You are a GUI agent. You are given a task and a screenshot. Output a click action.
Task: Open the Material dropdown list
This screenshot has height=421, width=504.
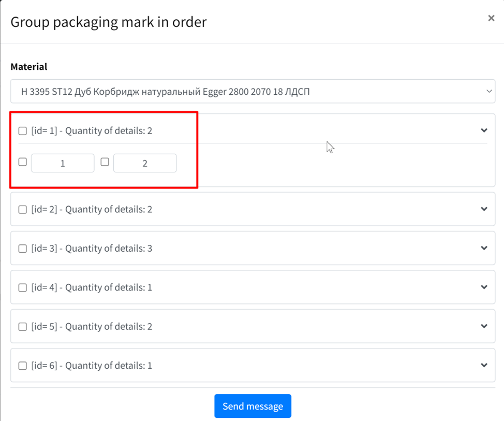253,92
